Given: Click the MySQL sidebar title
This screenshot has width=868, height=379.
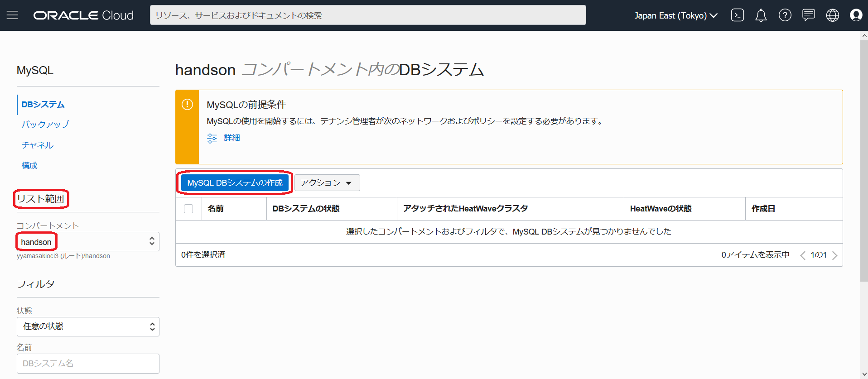Looking at the screenshot, I should tap(35, 71).
